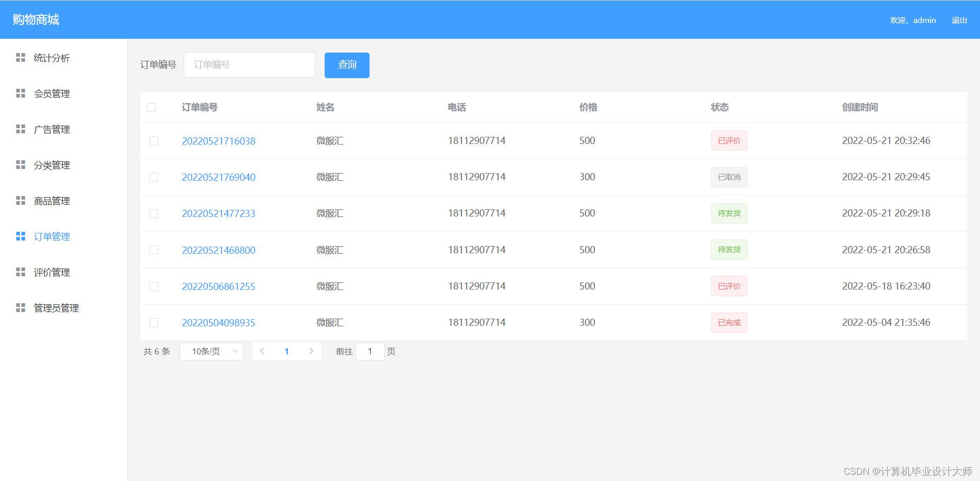Click the 共 6 条 total count text
Viewport: 980px width, 481px height.
pyautogui.click(x=157, y=351)
